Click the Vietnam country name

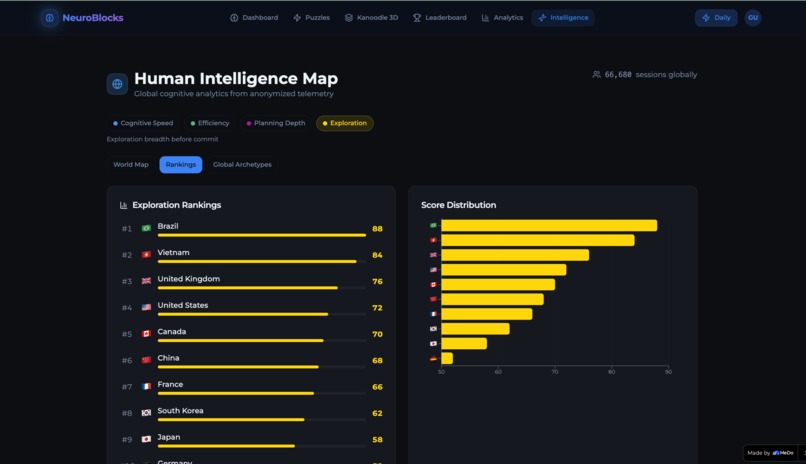point(173,252)
